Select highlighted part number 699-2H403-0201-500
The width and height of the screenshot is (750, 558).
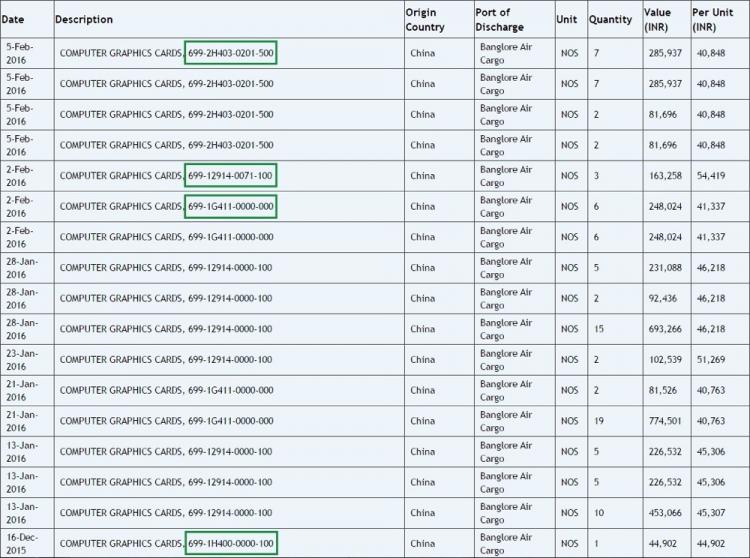[231, 53]
